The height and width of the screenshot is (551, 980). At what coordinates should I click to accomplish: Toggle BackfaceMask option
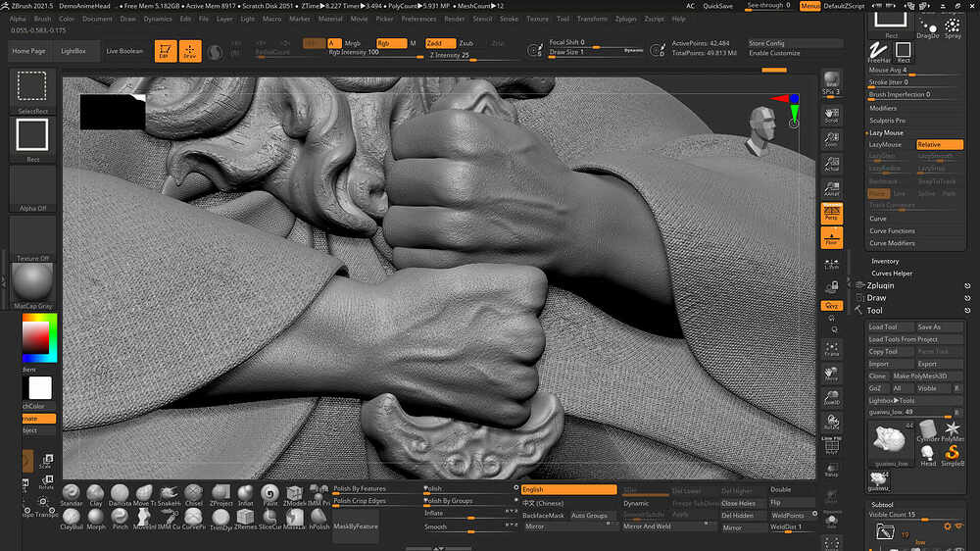(544, 516)
